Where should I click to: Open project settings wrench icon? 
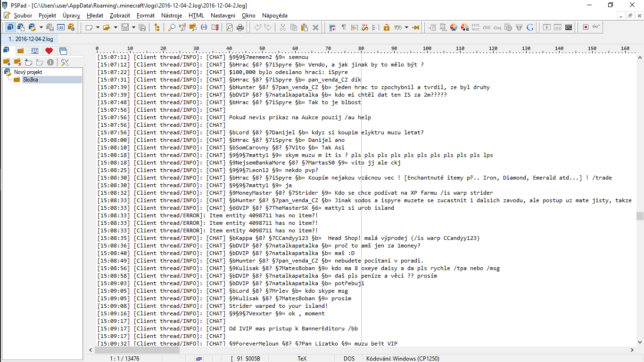tap(65, 62)
